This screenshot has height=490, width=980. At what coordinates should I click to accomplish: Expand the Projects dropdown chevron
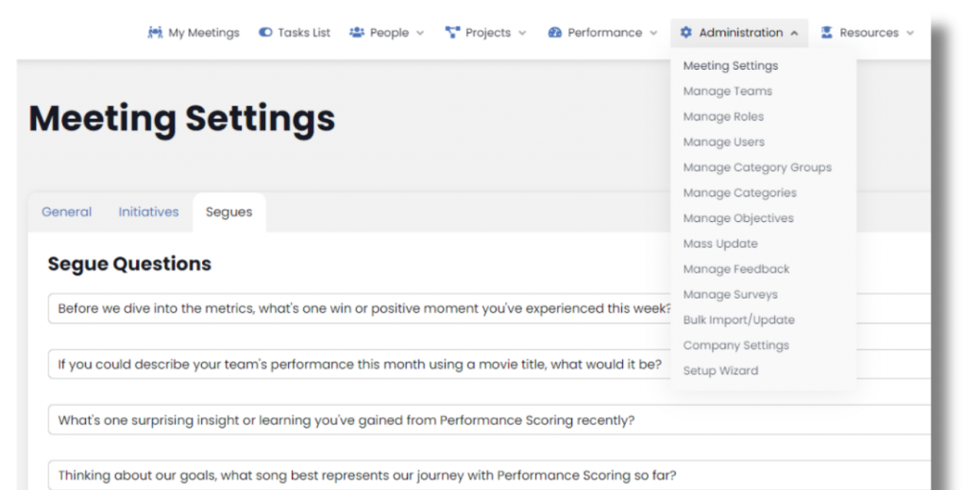coord(523,33)
